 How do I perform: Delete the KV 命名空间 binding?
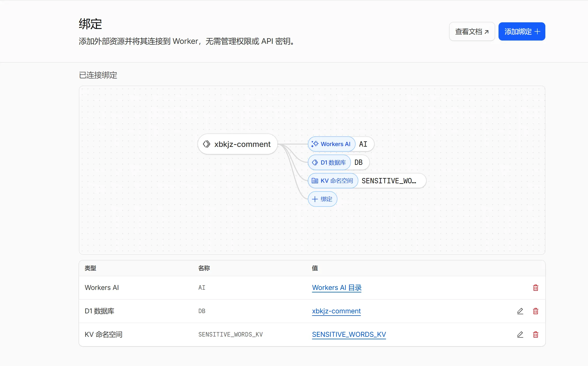[x=535, y=335]
